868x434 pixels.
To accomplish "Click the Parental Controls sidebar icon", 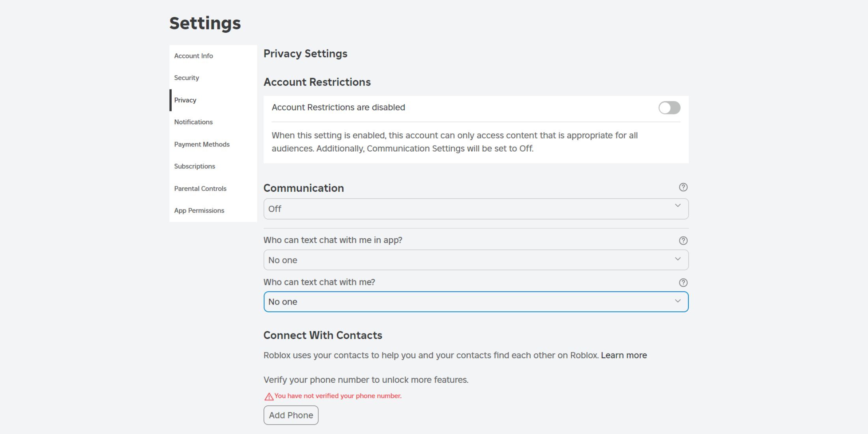I will (200, 188).
